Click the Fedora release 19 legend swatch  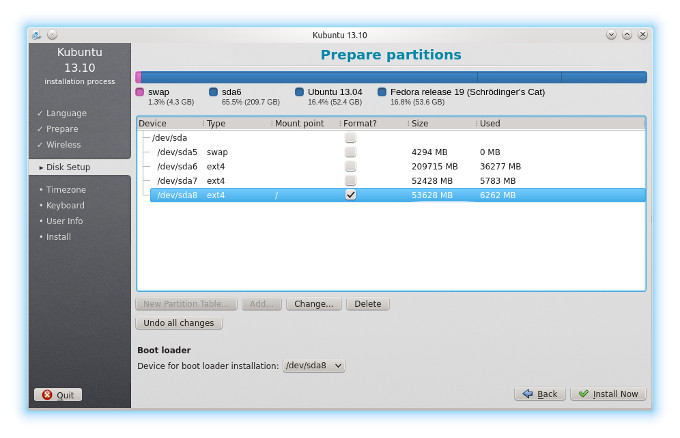pyautogui.click(x=382, y=92)
